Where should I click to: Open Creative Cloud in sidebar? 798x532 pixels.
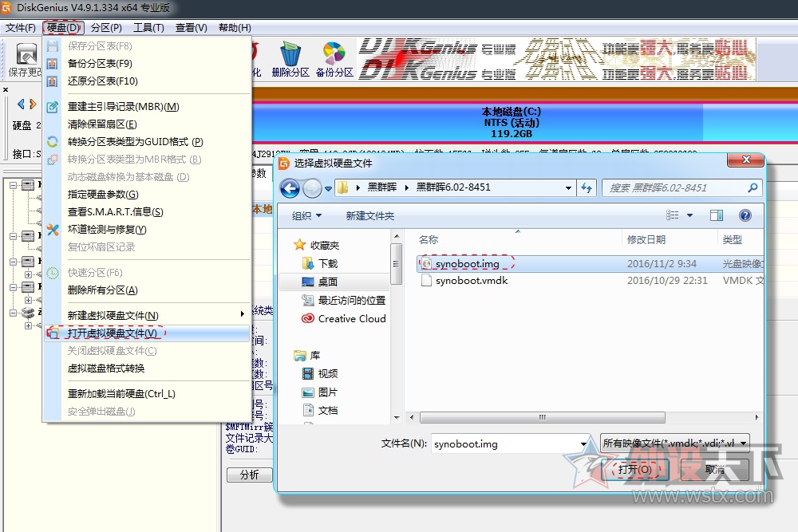tap(343, 318)
